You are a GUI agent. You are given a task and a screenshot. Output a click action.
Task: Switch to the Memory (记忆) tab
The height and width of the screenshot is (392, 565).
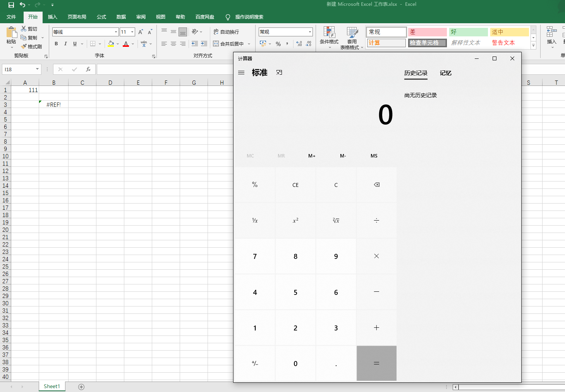coord(445,73)
